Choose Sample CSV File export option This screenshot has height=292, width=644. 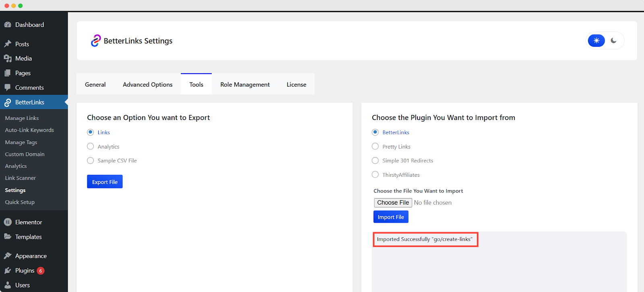pos(91,161)
